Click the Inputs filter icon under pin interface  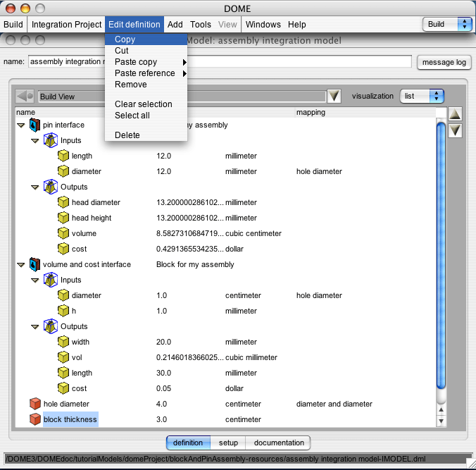(51, 140)
